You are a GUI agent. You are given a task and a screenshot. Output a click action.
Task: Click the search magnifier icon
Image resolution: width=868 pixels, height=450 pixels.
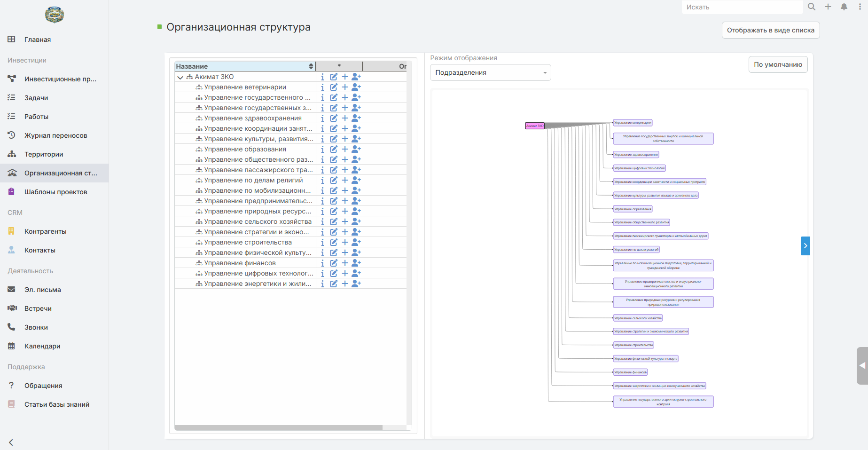pos(812,7)
